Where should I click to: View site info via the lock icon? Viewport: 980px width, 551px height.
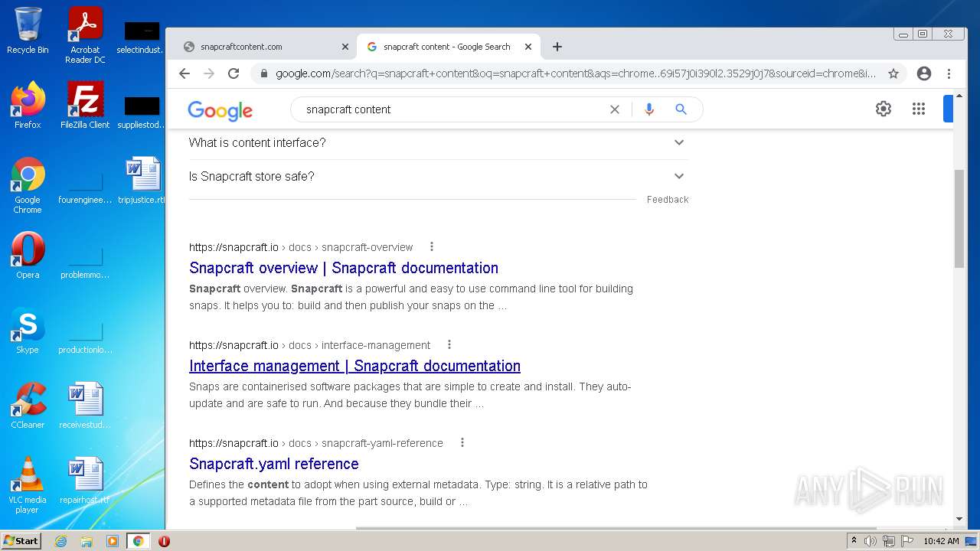[x=264, y=73]
